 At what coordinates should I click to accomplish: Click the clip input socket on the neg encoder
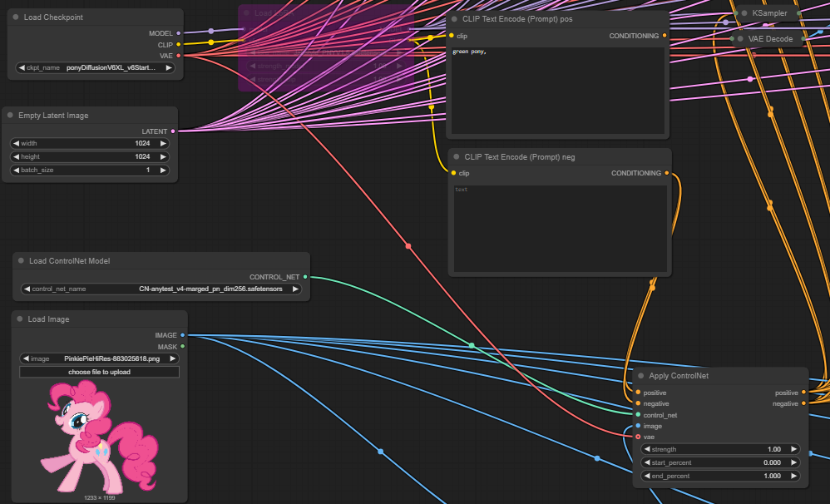(453, 173)
